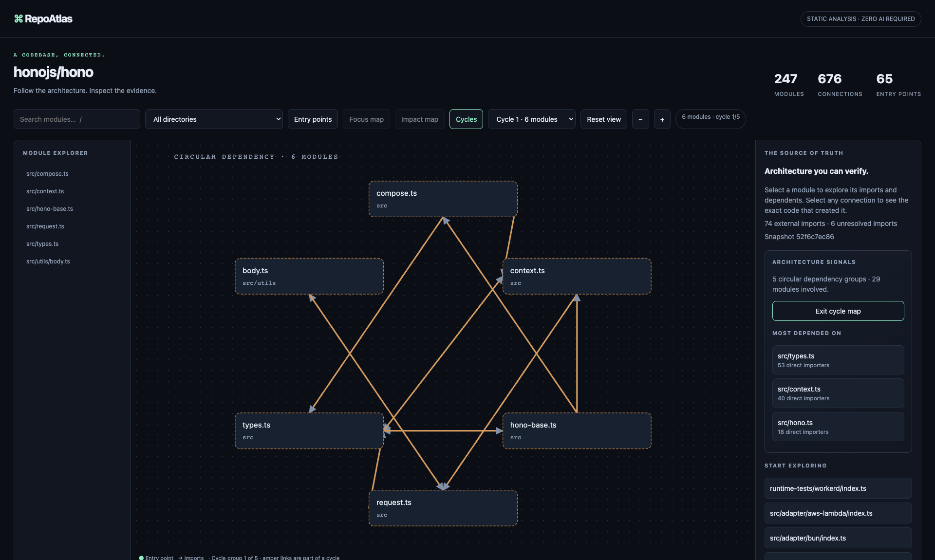Open src/hono.ts with 18 direct importers
Image resolution: width=935 pixels, height=560 pixels.
[x=838, y=427]
